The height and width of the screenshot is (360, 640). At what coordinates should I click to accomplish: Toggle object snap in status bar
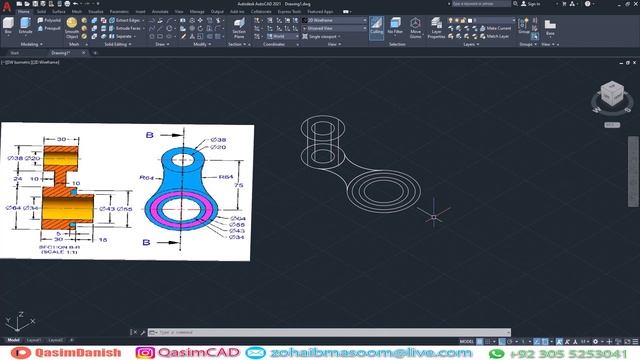(545, 342)
